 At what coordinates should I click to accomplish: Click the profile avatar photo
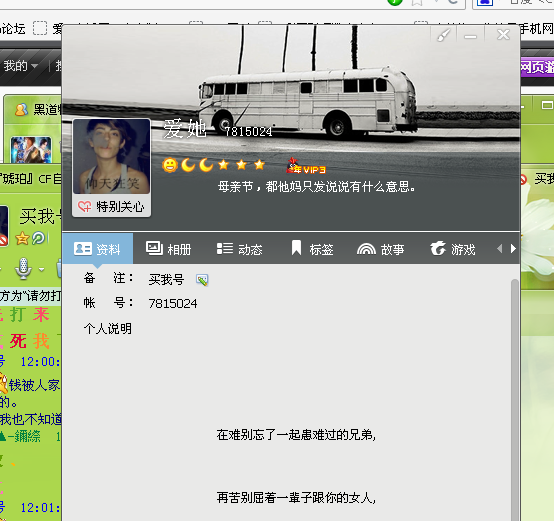[112, 156]
